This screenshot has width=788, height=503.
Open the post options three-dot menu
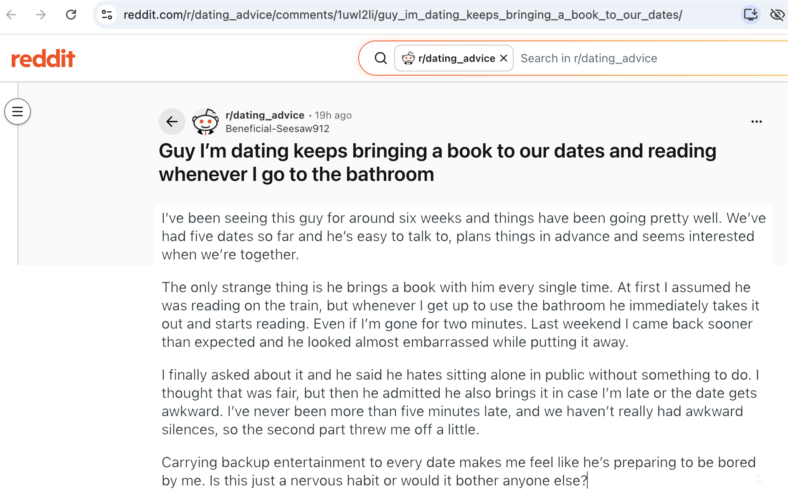pyautogui.click(x=756, y=122)
